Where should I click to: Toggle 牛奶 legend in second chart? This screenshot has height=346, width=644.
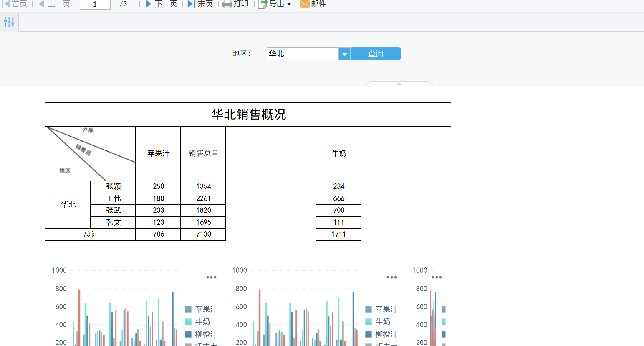(378, 322)
